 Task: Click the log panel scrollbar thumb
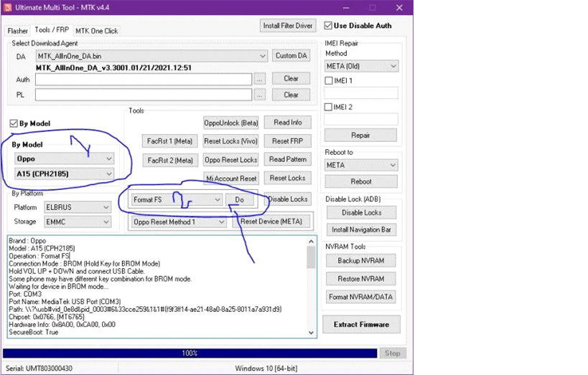click(312, 257)
